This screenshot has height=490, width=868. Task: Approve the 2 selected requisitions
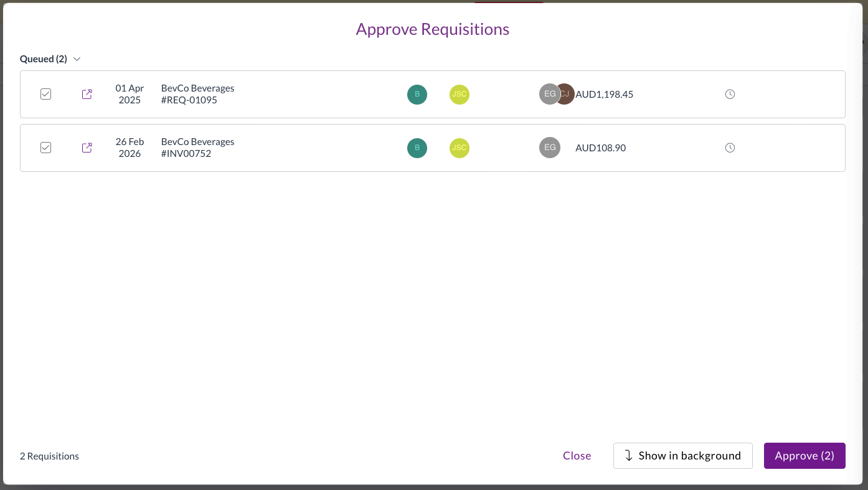click(804, 456)
